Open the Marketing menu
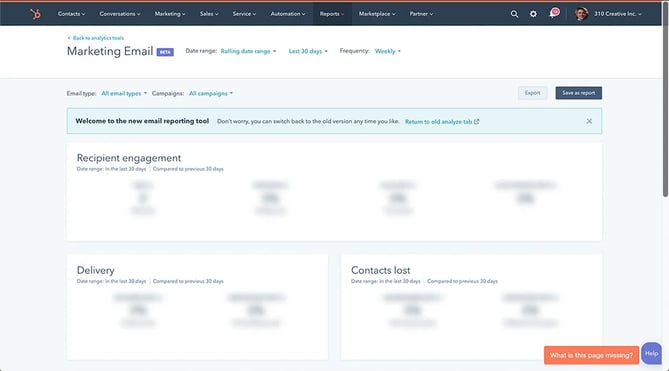This screenshot has width=669, height=371. [x=170, y=14]
